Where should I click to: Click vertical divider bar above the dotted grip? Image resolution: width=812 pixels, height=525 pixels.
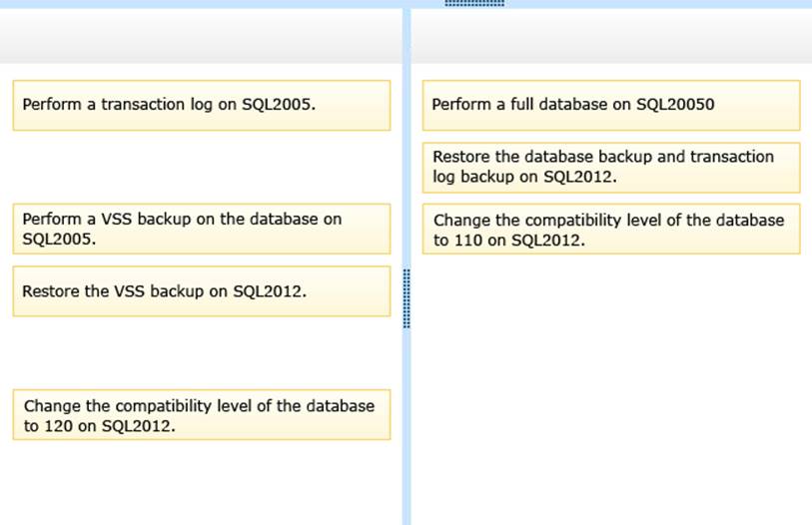click(406, 150)
